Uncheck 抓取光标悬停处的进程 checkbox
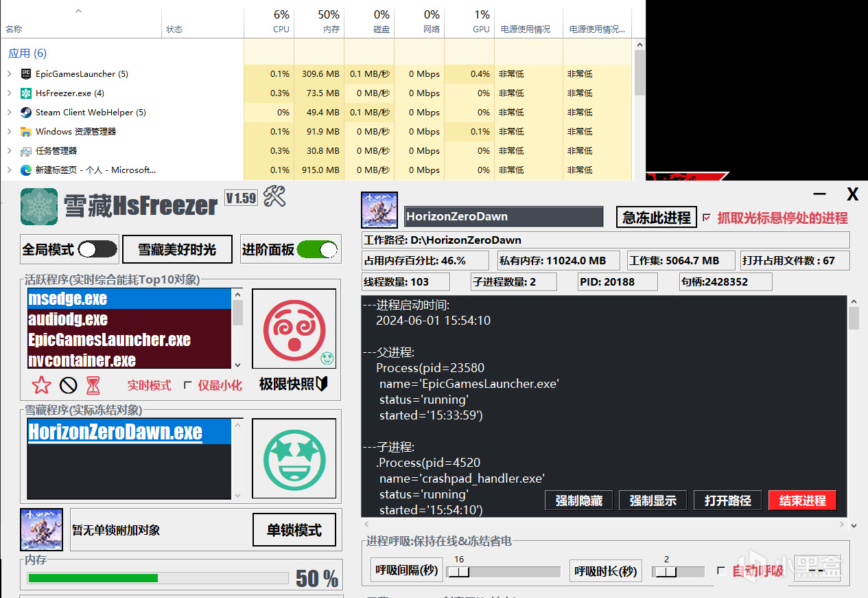The width and height of the screenshot is (868, 598). pos(707,218)
